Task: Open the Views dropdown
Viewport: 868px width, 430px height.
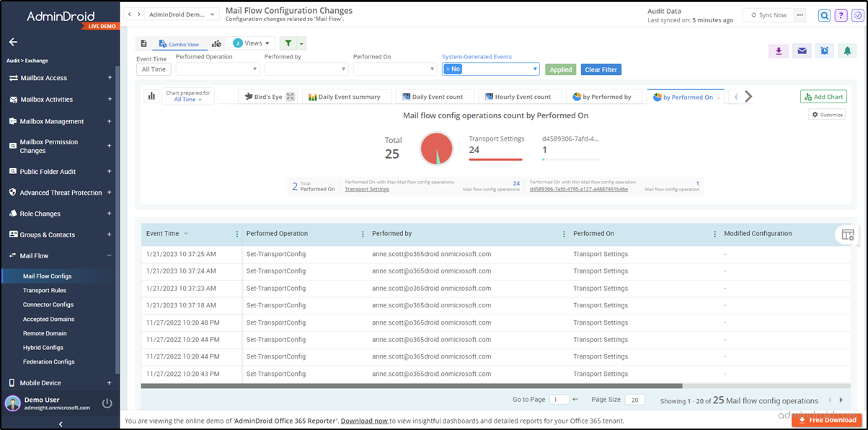Action: (x=251, y=43)
